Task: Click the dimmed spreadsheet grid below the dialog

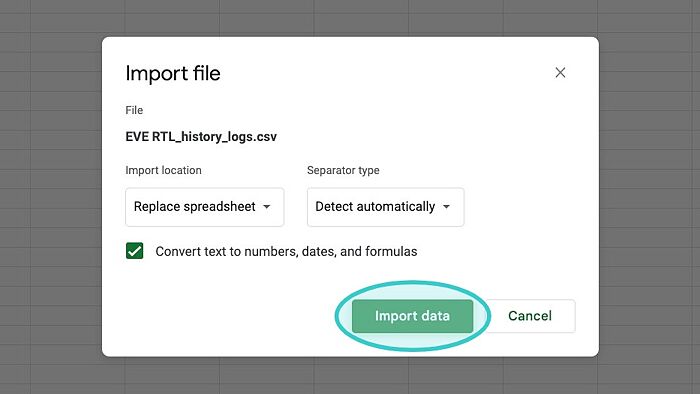Action: pyautogui.click(x=350, y=375)
